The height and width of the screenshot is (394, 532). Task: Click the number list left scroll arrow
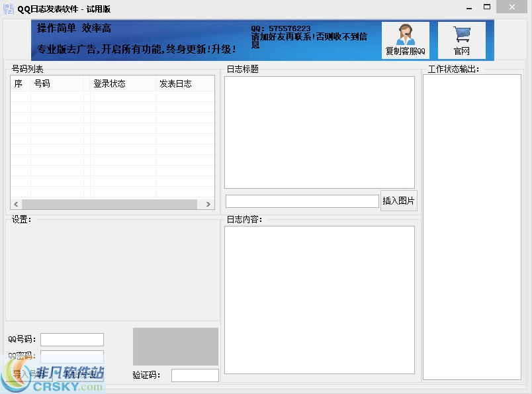[x=16, y=204]
